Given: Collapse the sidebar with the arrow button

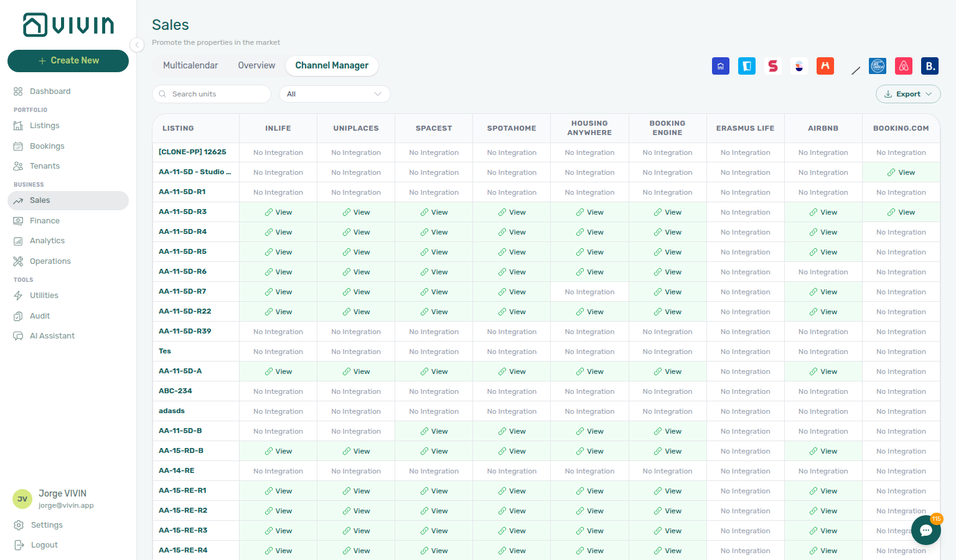Looking at the screenshot, I should [x=137, y=44].
